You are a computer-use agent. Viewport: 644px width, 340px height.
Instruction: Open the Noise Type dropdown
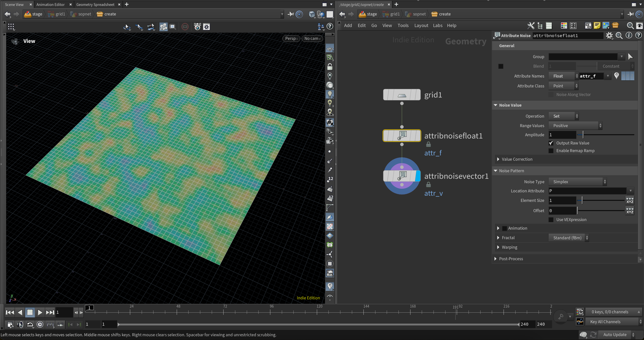tap(577, 182)
